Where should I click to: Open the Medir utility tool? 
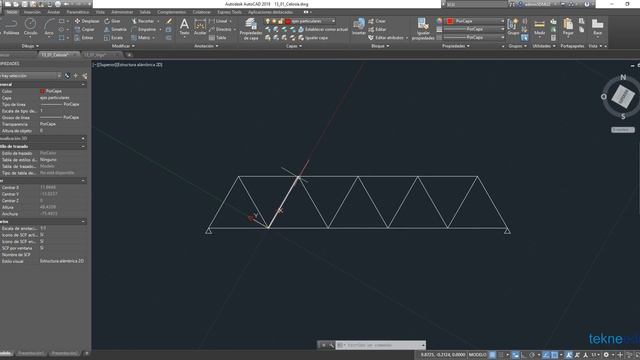click(540, 27)
